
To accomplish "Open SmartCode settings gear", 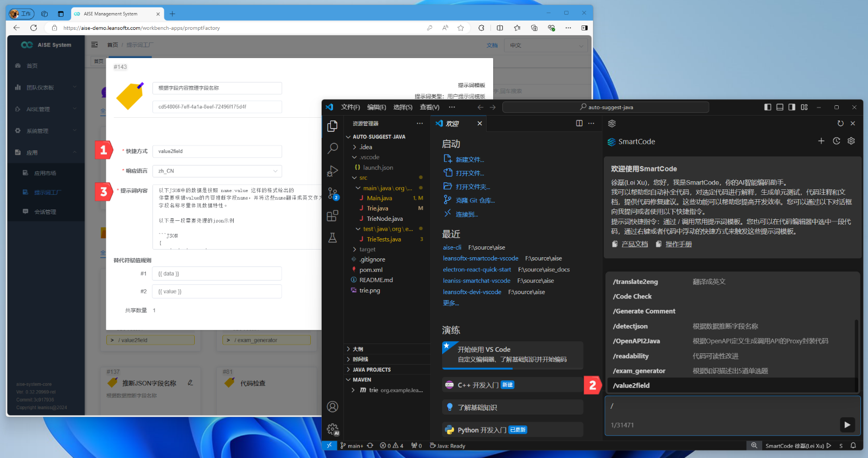I will coord(851,141).
